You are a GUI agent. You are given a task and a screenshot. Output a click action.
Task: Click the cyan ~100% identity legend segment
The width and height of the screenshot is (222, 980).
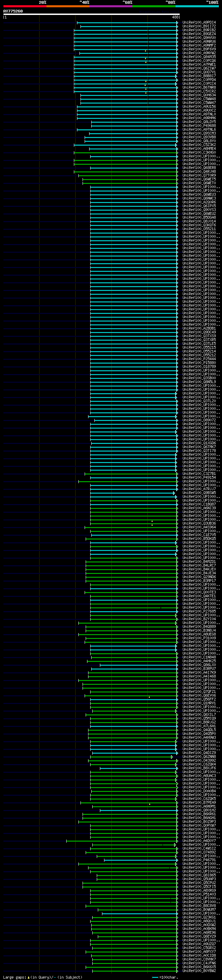pos(197,6)
